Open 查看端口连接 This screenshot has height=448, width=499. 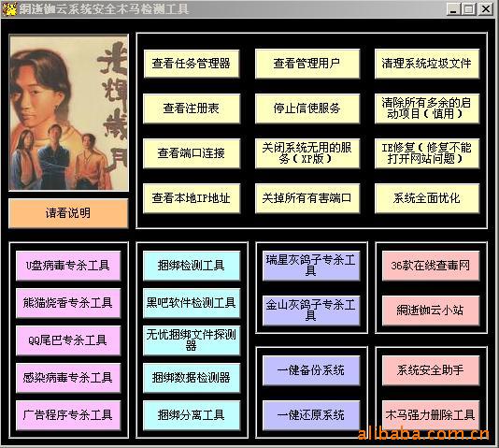(x=192, y=153)
